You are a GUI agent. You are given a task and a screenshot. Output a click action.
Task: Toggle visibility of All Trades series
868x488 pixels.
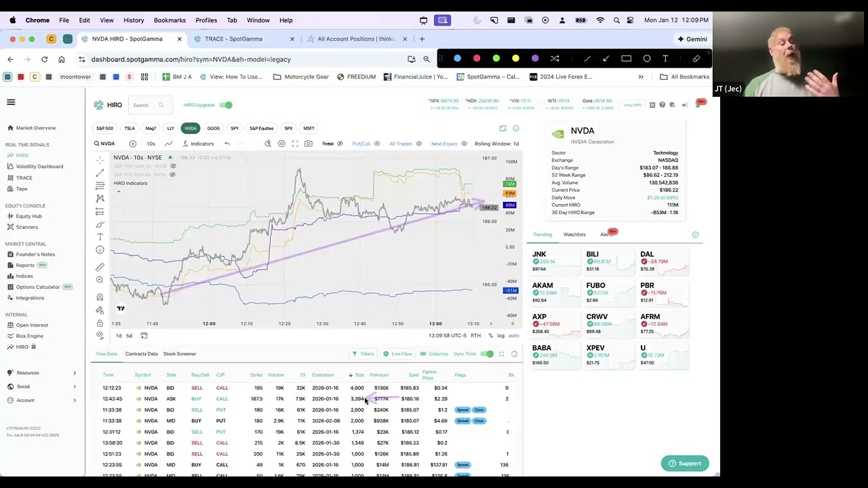(418, 144)
